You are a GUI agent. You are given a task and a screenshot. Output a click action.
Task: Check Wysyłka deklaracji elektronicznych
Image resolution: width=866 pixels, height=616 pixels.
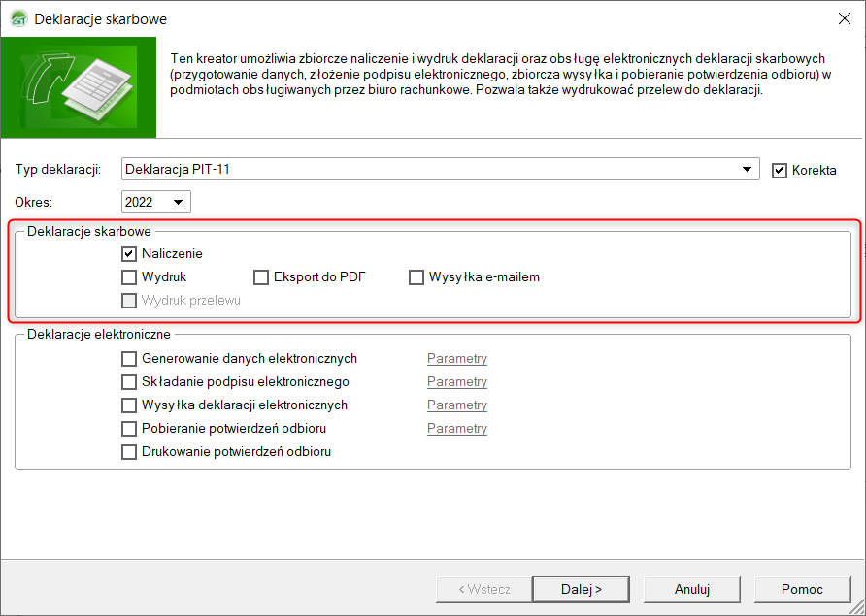[129, 405]
